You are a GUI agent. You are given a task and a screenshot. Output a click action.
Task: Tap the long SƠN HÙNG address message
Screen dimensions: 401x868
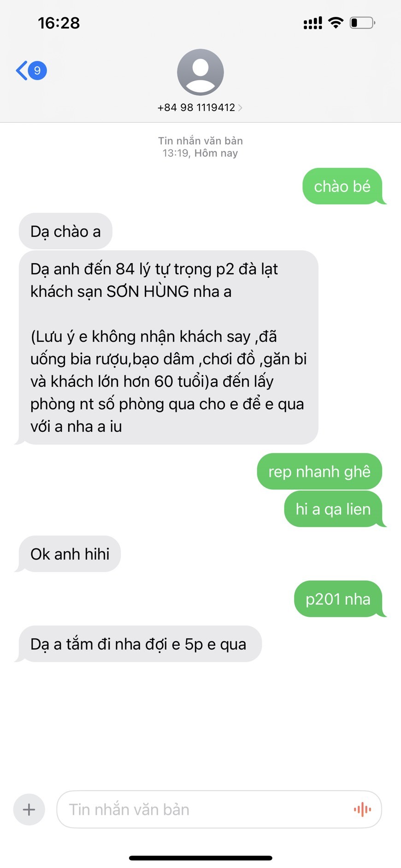[x=168, y=347]
